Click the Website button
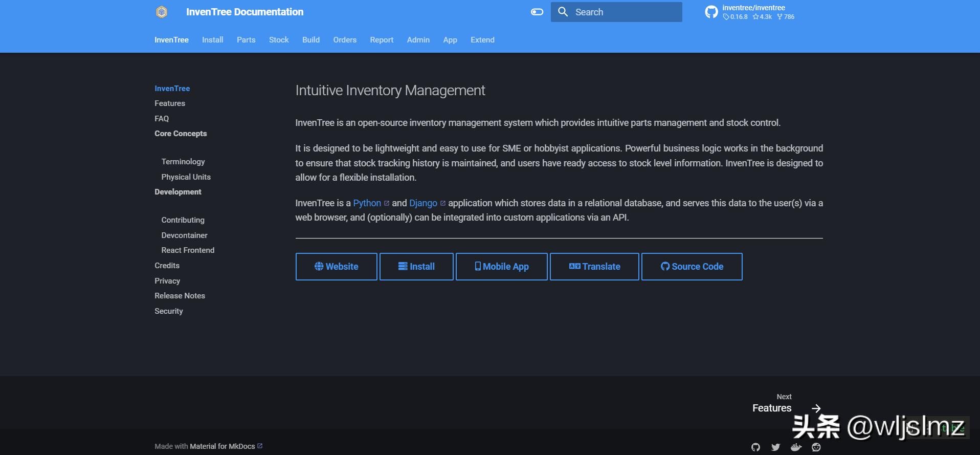Screen dimensions: 980x455 (336, 267)
